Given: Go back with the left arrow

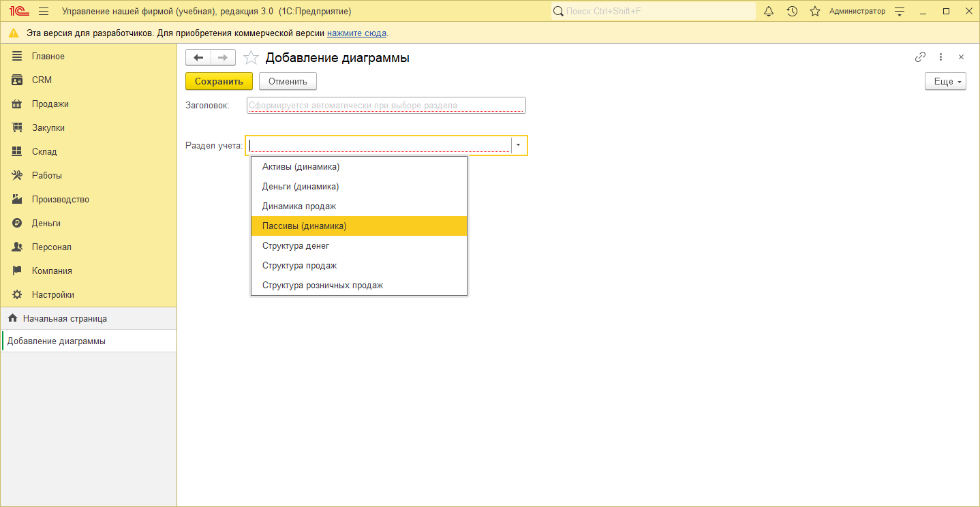Looking at the screenshot, I should pos(198,58).
